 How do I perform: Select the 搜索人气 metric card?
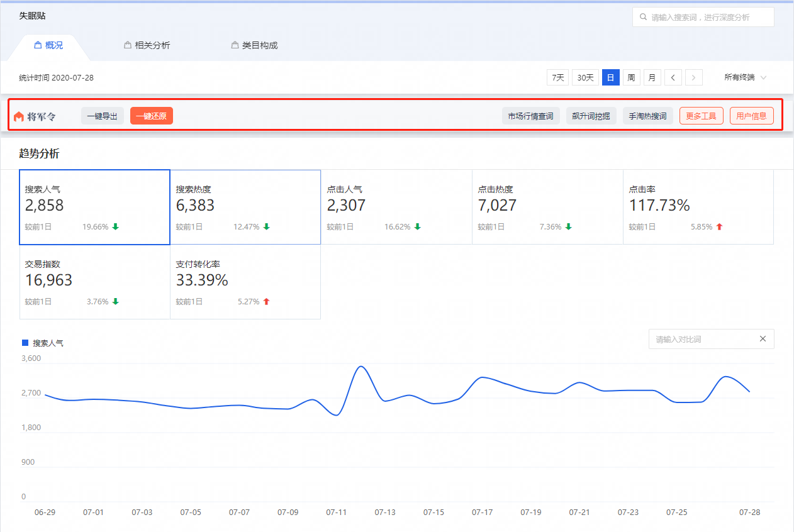(94, 207)
